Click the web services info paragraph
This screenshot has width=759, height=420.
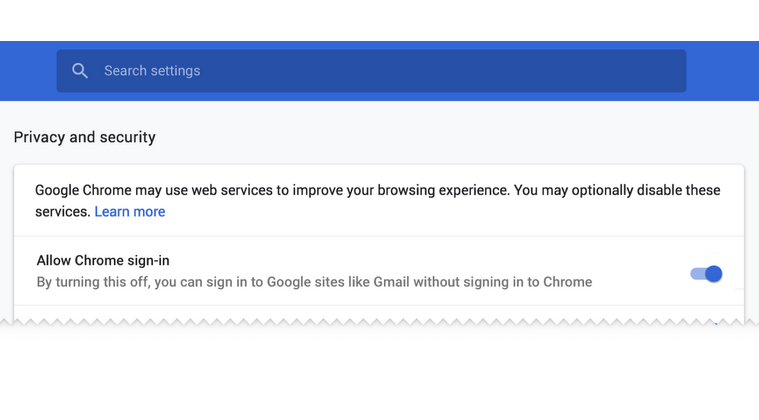[378, 201]
